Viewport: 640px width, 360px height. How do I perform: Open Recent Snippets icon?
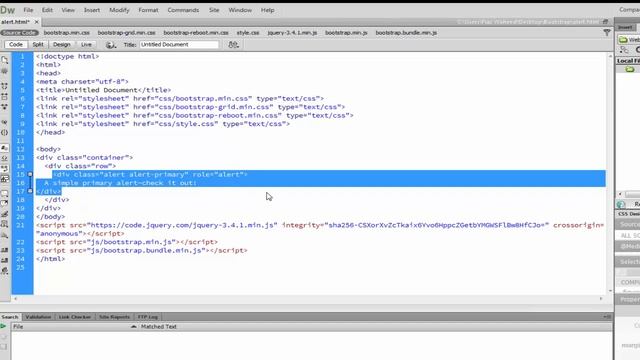4,224
